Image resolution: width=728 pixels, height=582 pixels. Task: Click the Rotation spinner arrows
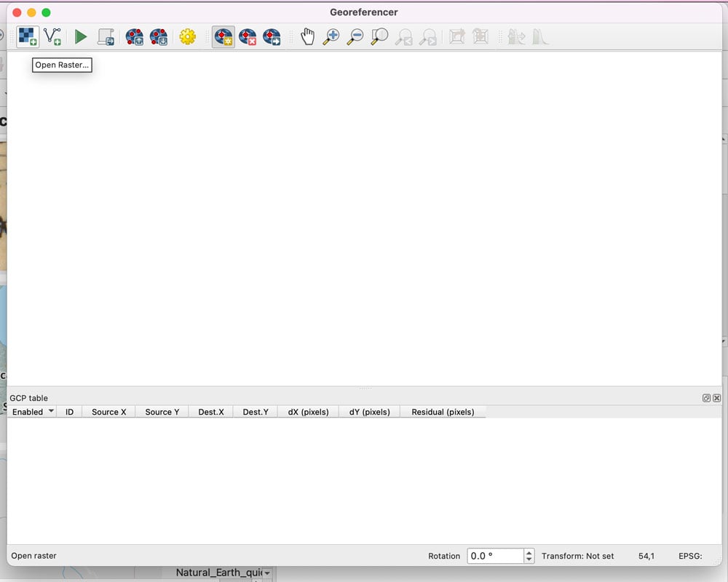[x=529, y=556]
